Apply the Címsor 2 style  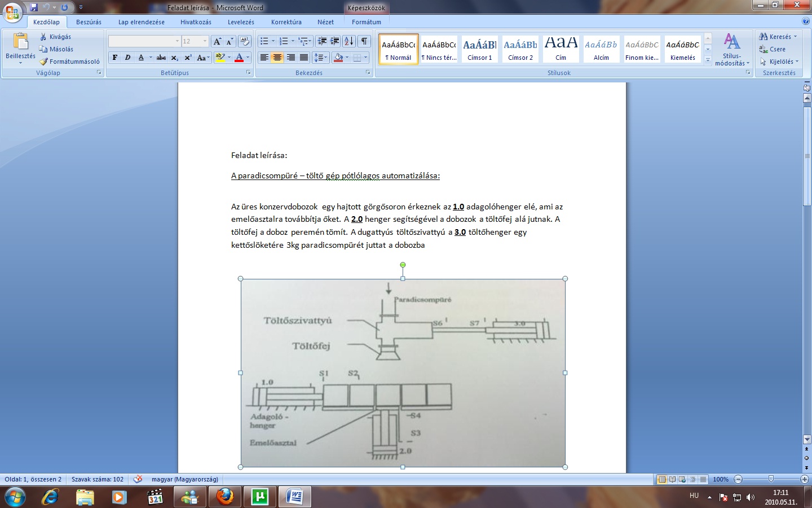point(520,49)
